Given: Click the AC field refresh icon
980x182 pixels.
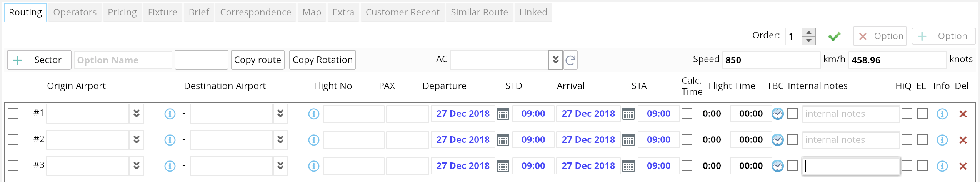Looking at the screenshot, I should (x=570, y=60).
